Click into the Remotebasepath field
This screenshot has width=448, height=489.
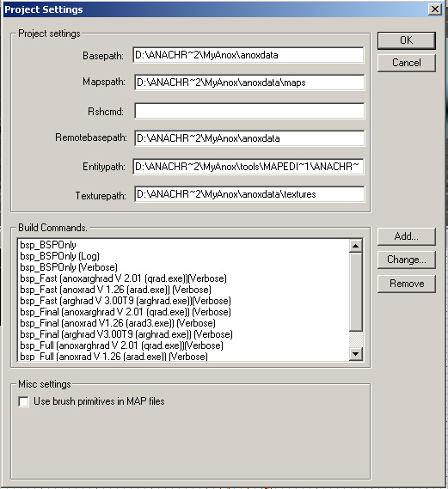coord(249,138)
